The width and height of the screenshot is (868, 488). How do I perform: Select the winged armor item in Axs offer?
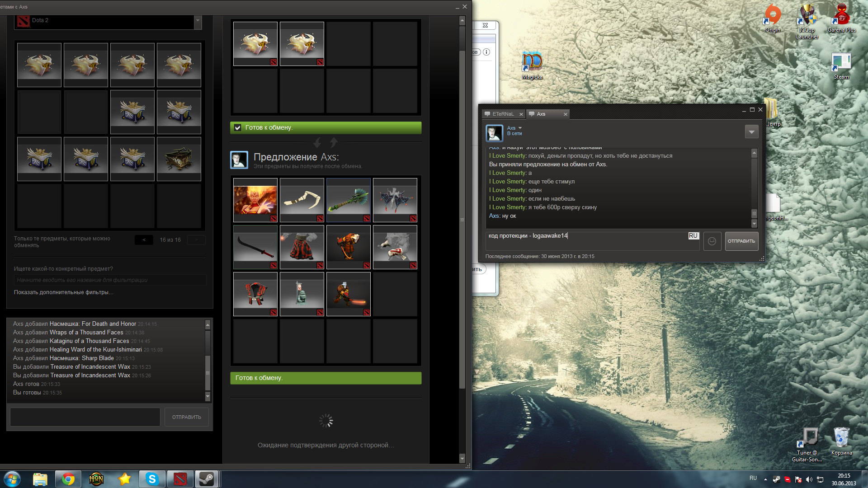395,200
